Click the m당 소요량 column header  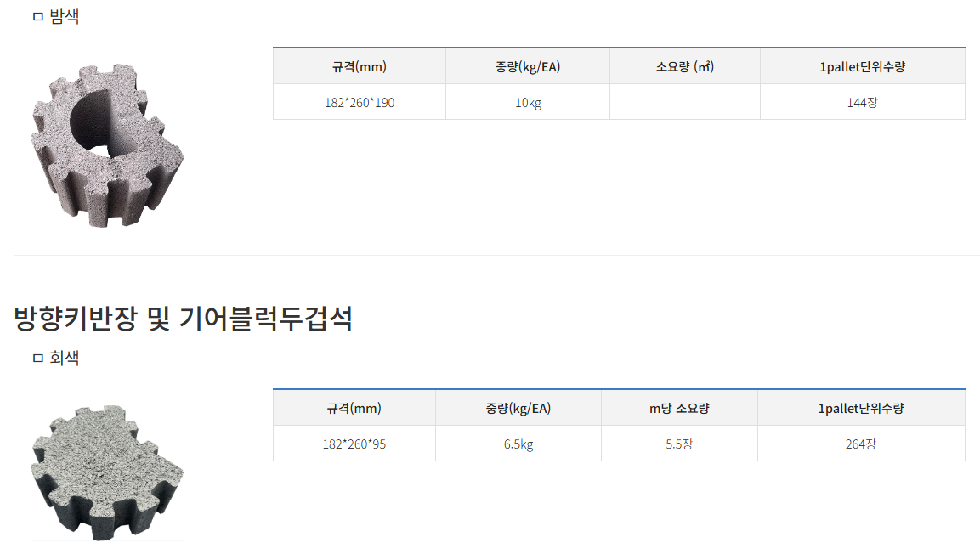click(679, 408)
